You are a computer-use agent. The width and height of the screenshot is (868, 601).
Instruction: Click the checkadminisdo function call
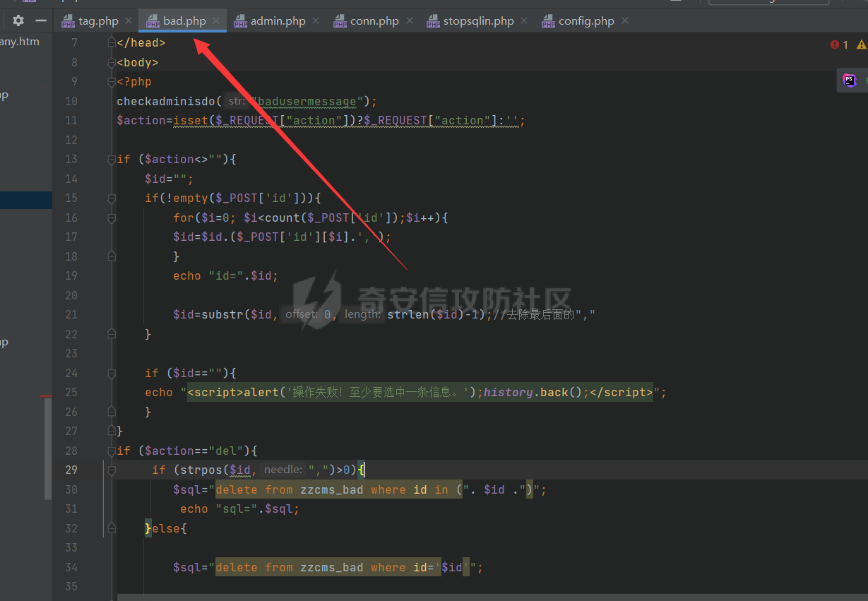[x=167, y=101]
